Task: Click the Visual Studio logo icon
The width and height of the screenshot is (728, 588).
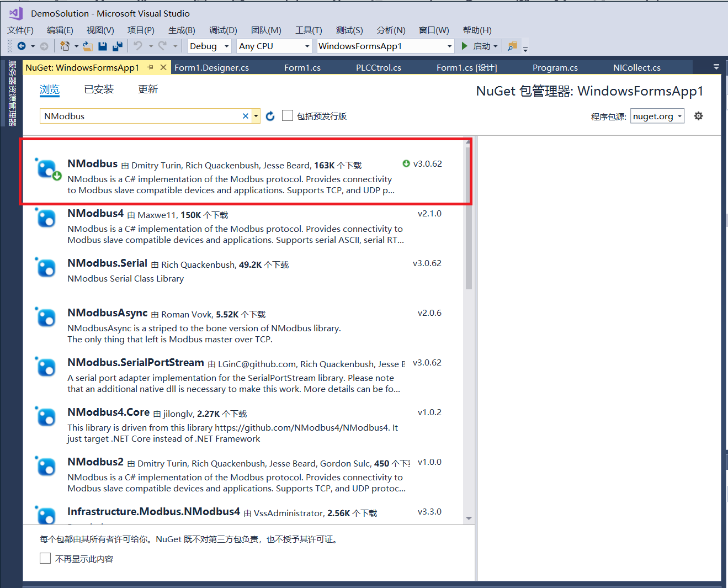Action: tap(15, 13)
